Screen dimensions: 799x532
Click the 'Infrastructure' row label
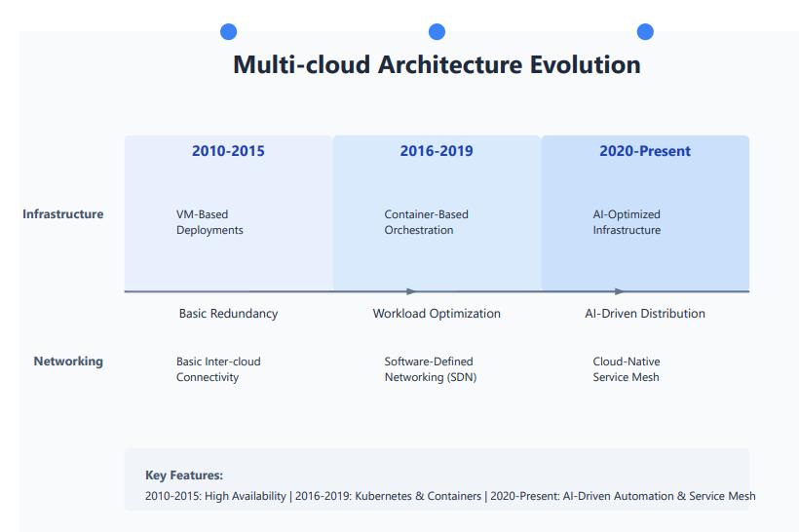tap(62, 214)
